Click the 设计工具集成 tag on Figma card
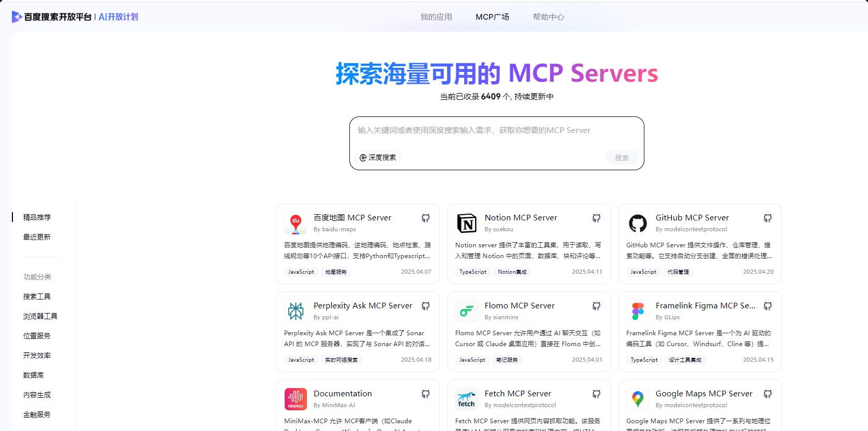 coord(685,360)
